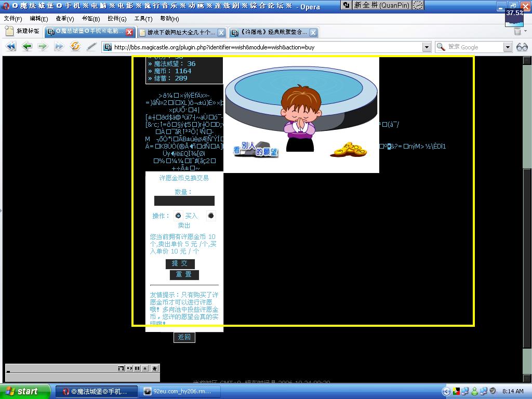
Task: Open the 看别人的愿望 link image
Action: pos(255,150)
